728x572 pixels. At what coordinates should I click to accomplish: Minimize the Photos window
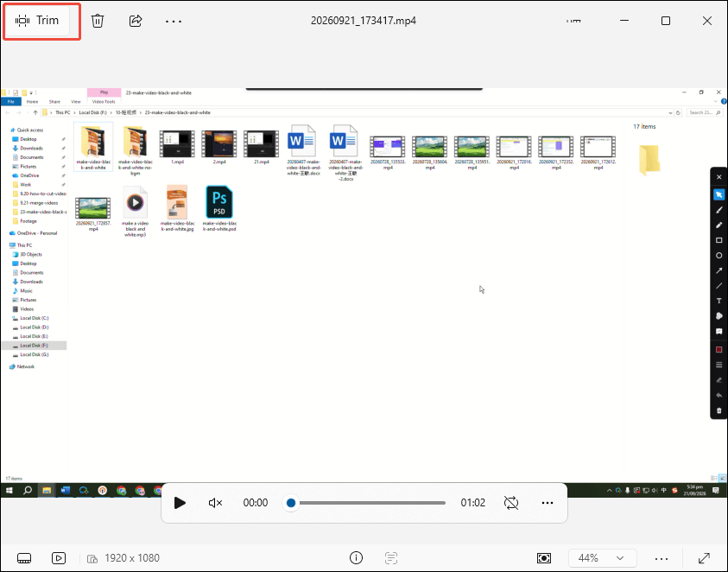[624, 21]
